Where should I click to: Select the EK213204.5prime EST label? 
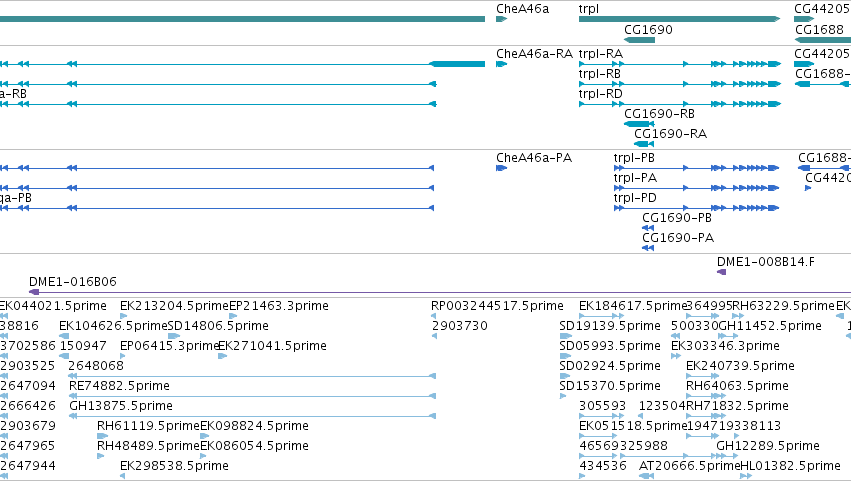pos(174,306)
